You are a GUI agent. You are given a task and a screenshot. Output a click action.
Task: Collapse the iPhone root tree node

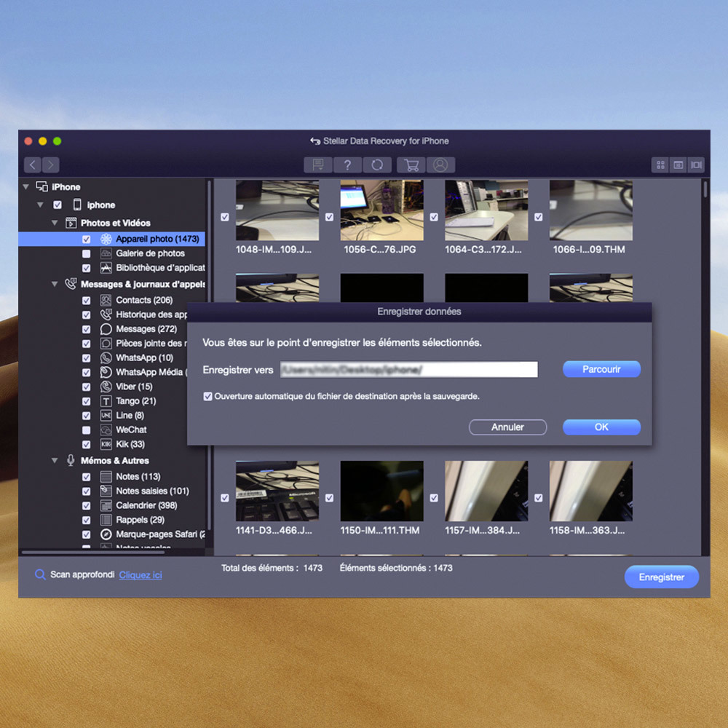(26, 186)
